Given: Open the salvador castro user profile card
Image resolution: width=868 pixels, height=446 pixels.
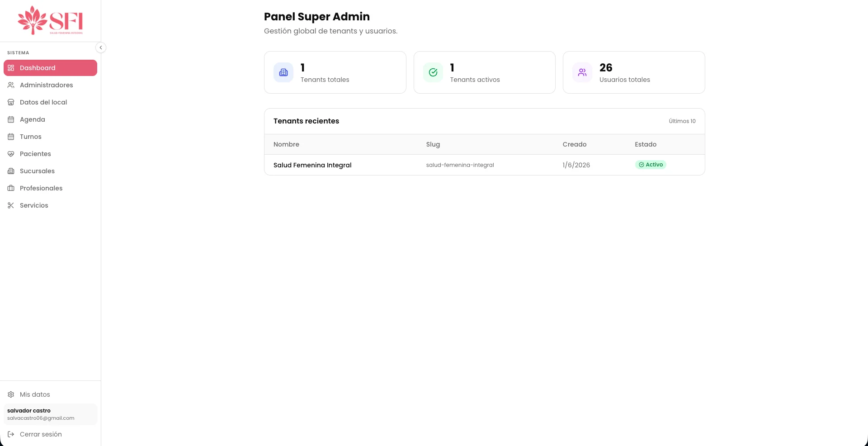Looking at the screenshot, I should coord(50,414).
